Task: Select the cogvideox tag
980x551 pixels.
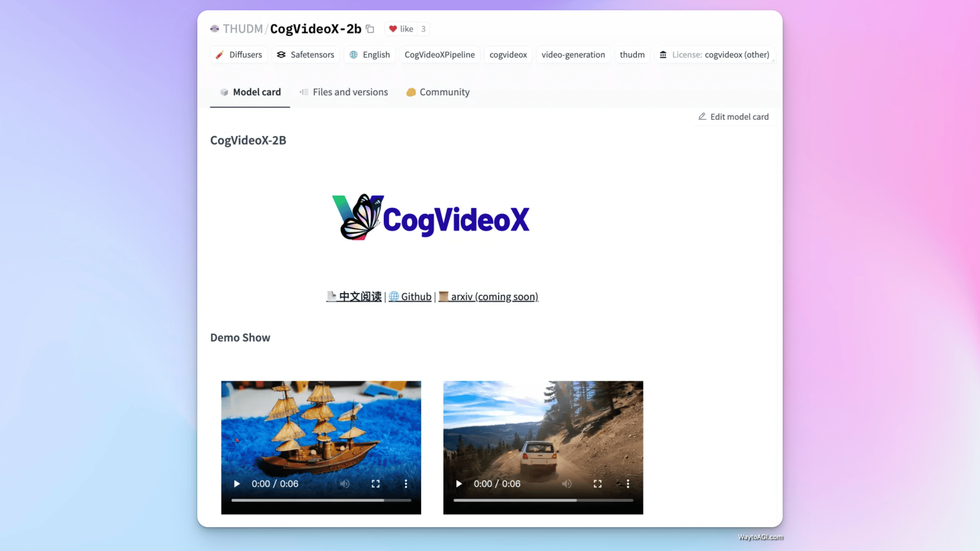Action: (x=508, y=55)
